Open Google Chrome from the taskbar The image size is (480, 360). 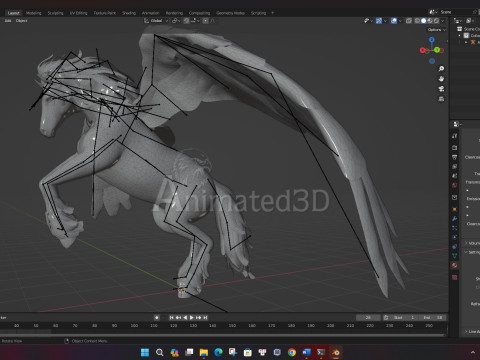292,352
